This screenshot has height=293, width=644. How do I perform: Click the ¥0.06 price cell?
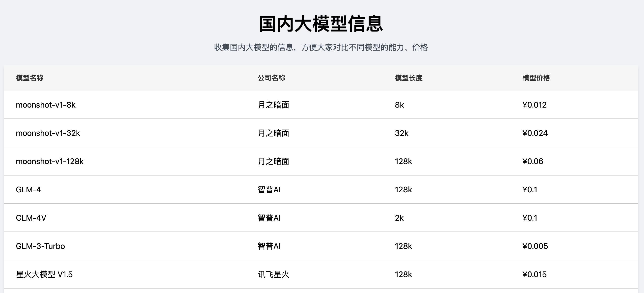click(x=533, y=161)
